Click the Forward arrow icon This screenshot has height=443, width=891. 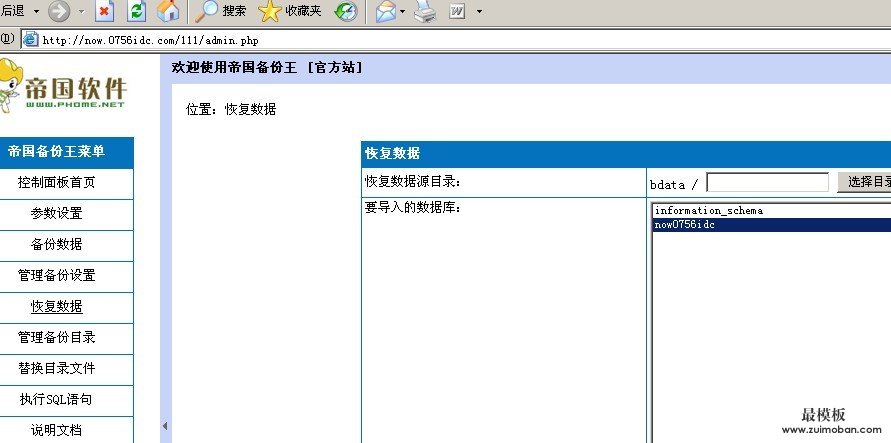(x=59, y=11)
